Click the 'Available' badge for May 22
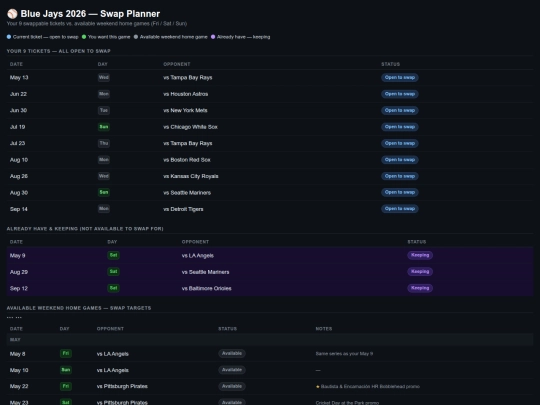Viewport: 540px width, 405px height. pyautogui.click(x=232, y=386)
